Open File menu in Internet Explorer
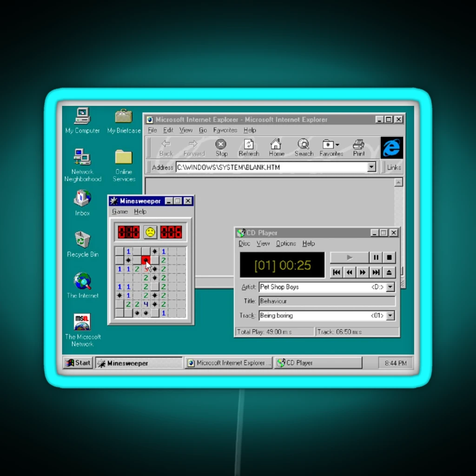Screen dimensions: 476x476 click(152, 130)
